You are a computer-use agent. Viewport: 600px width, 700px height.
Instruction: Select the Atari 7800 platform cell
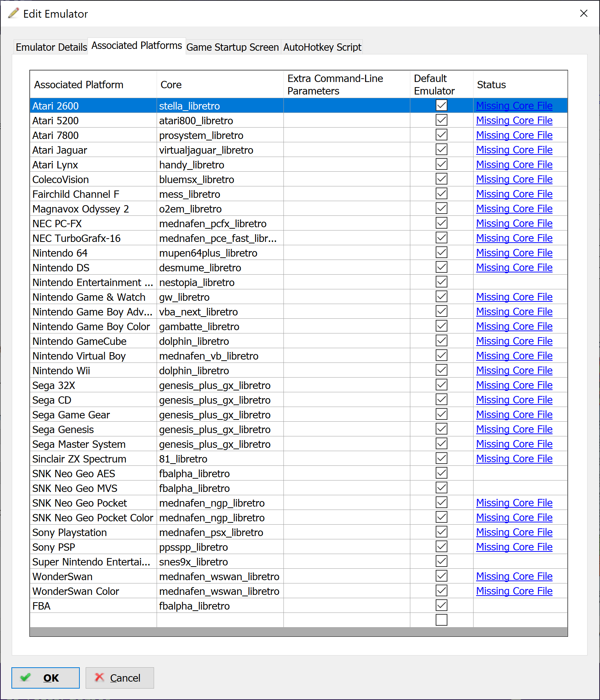click(x=93, y=135)
